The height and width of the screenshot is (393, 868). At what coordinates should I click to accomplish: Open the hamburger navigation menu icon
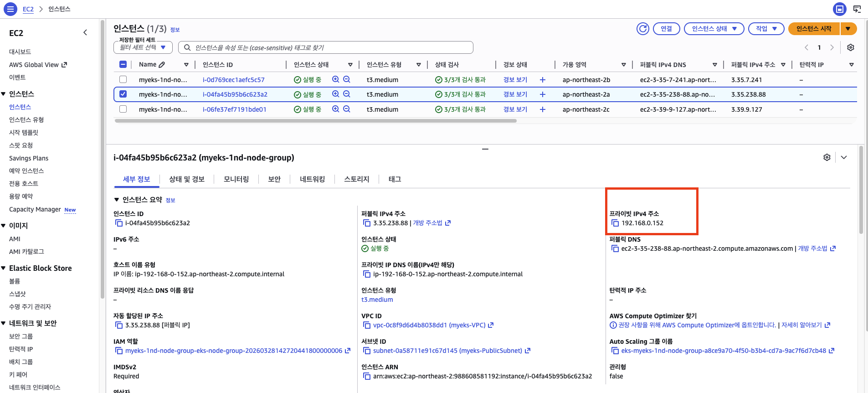(10, 9)
